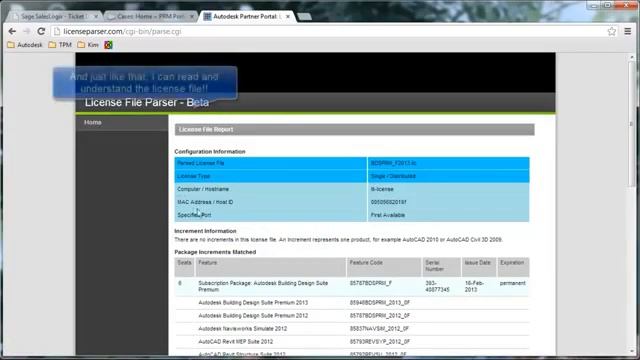Click the First Available port value
The width and height of the screenshot is (640, 360).
click(388, 215)
